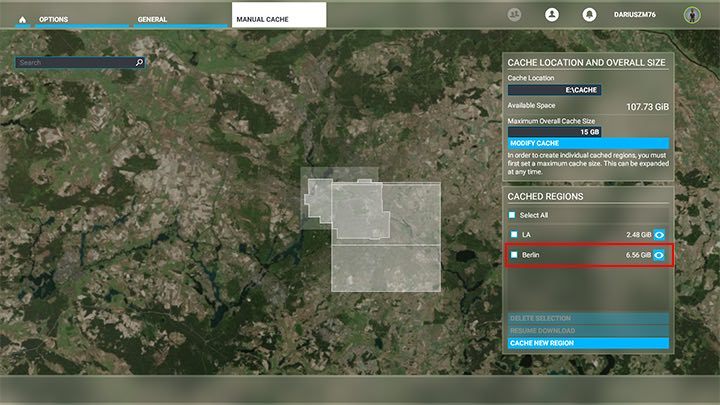Tick the Berlin region checkbox

click(514, 255)
